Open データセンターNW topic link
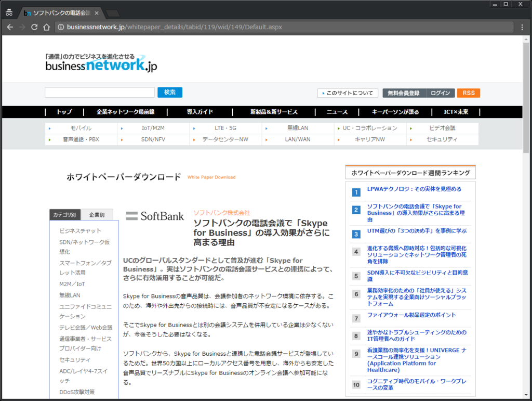Screen dimensions: 532x401 (225, 139)
